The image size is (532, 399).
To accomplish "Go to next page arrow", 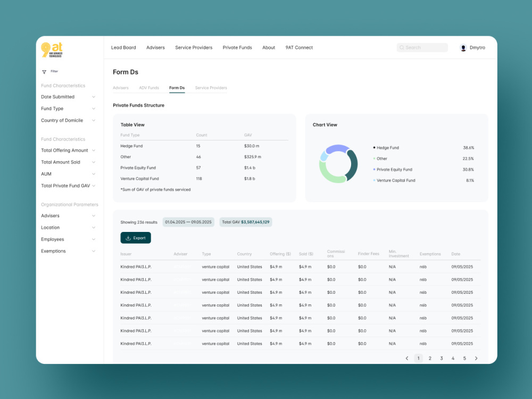I will (x=476, y=358).
